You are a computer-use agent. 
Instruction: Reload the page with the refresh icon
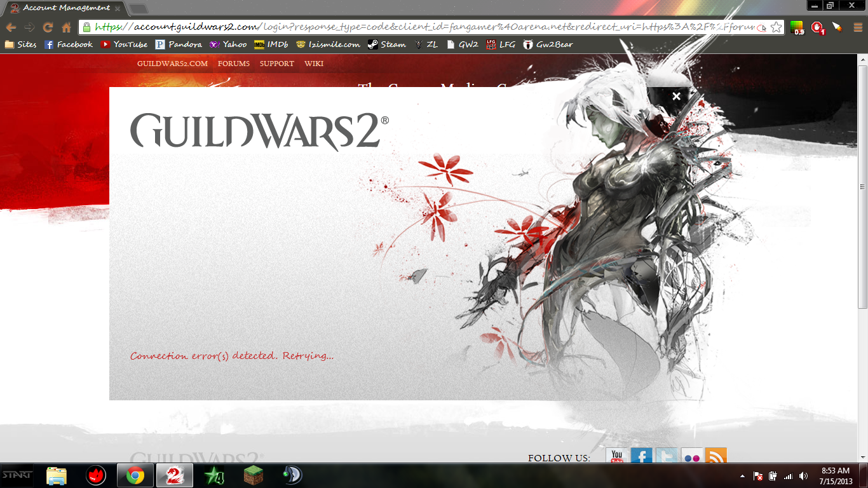coord(48,27)
